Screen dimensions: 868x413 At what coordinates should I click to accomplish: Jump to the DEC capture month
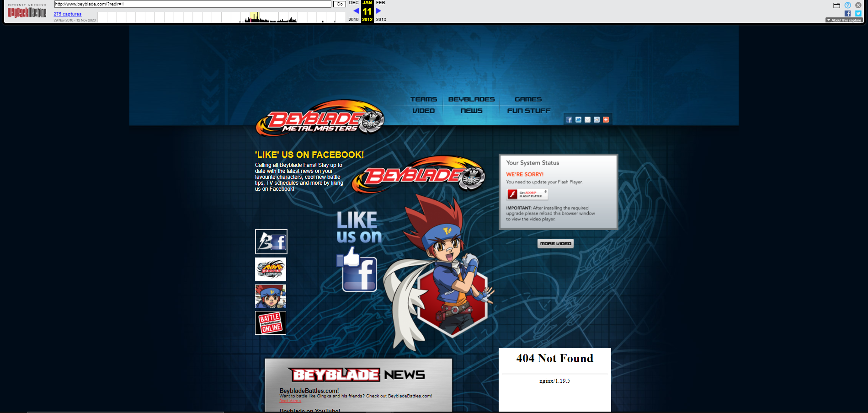tap(354, 3)
